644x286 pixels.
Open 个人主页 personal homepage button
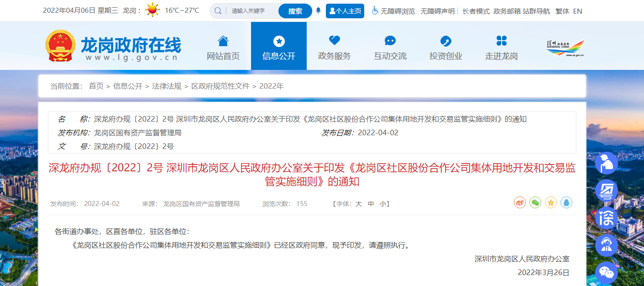(x=345, y=11)
